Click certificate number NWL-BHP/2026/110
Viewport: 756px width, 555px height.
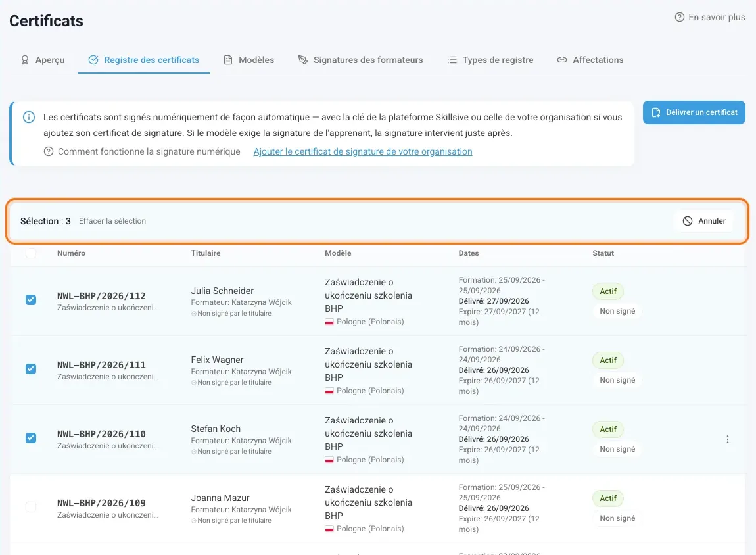tap(101, 434)
